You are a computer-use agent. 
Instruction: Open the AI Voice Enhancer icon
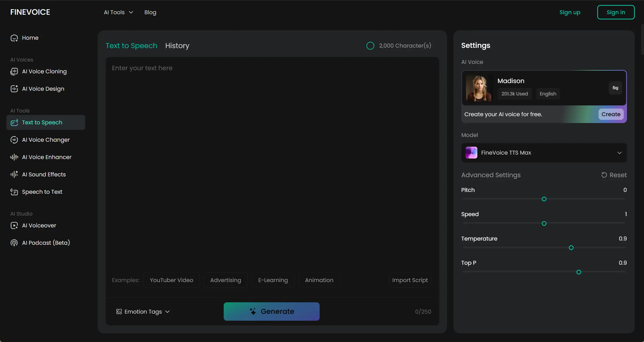click(14, 157)
